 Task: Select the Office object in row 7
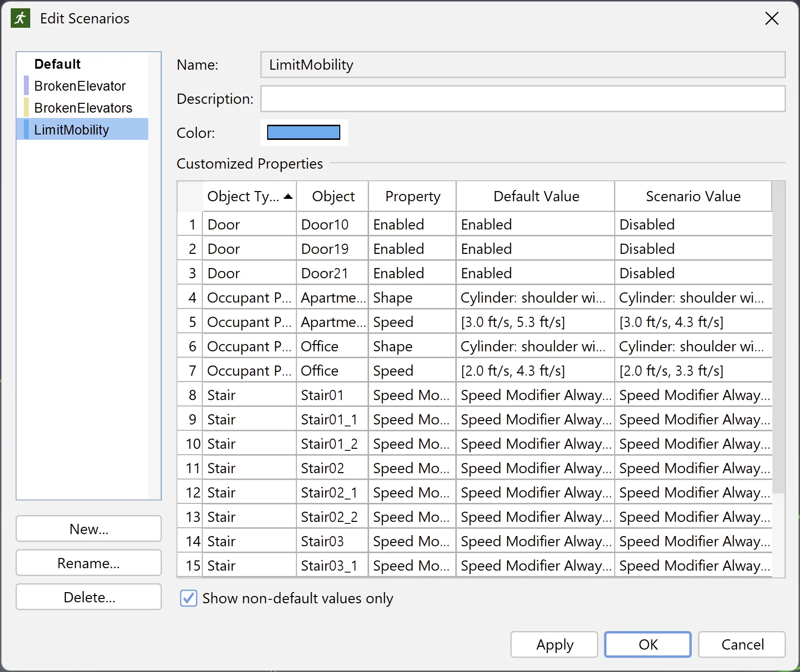(332, 370)
